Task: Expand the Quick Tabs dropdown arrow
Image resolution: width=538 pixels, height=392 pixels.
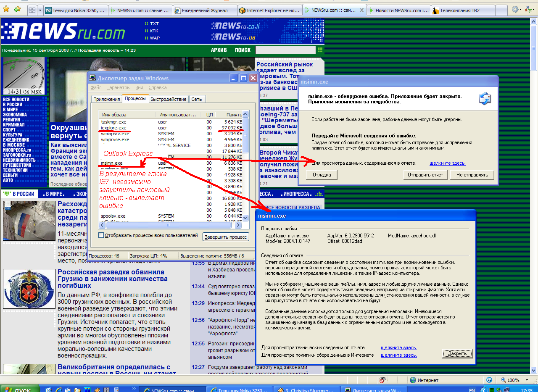Action: pos(40,11)
